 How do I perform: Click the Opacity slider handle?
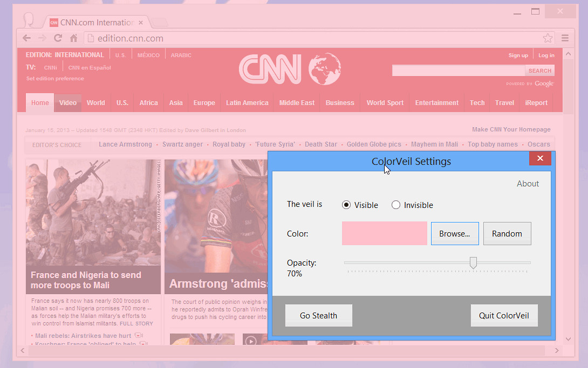pyautogui.click(x=473, y=263)
